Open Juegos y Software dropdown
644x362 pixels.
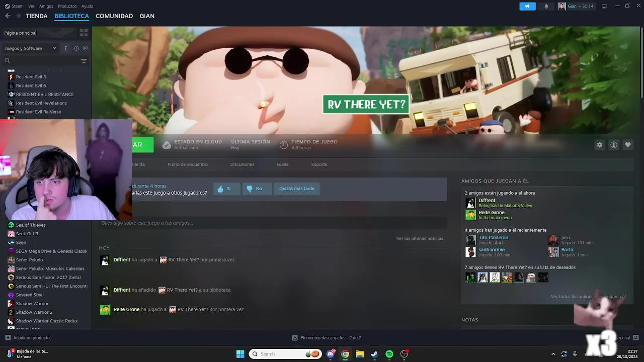30,48
